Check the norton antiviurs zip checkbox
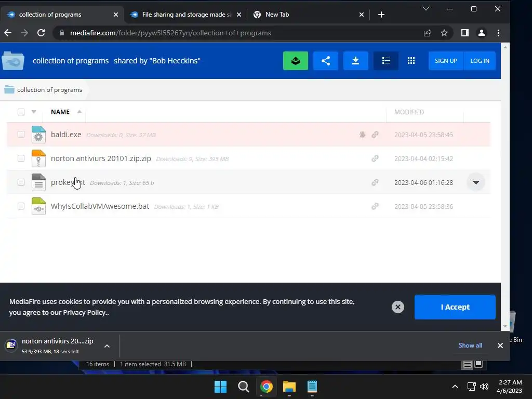This screenshot has width=532, height=399. [21, 158]
